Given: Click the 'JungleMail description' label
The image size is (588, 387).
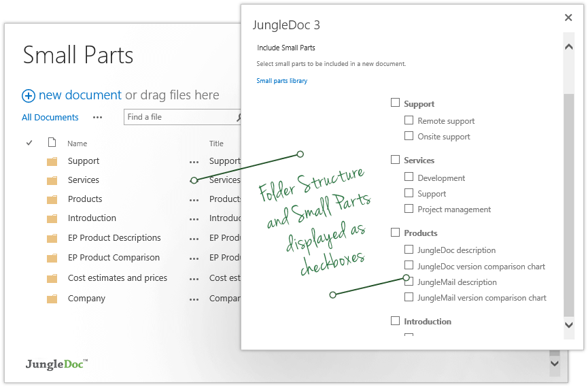Looking at the screenshot, I should [457, 282].
